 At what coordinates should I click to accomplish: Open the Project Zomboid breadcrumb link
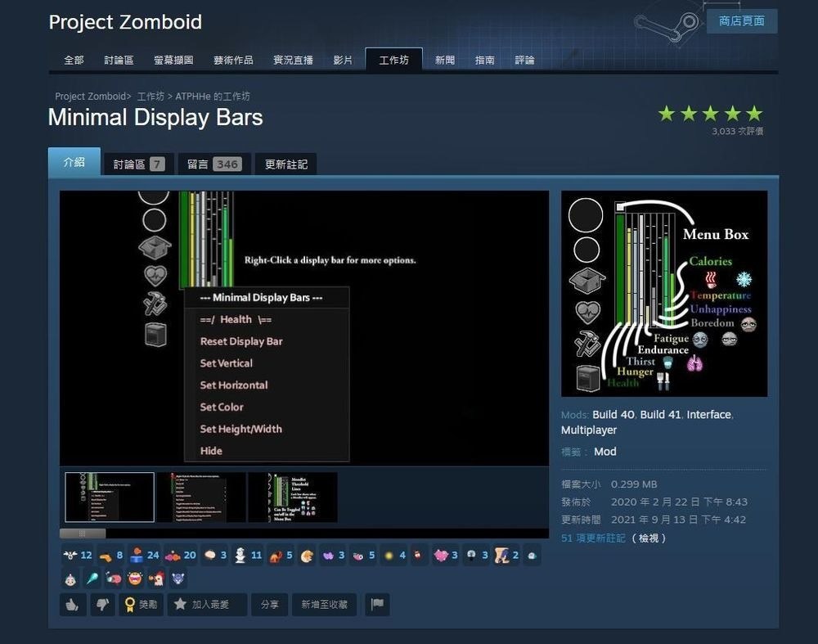click(90, 97)
